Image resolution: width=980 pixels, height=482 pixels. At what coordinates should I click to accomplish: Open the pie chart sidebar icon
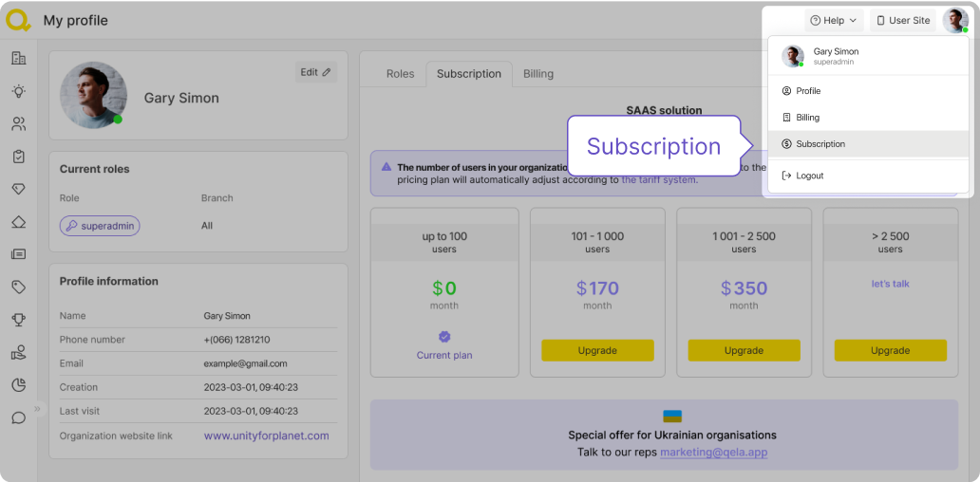point(18,384)
